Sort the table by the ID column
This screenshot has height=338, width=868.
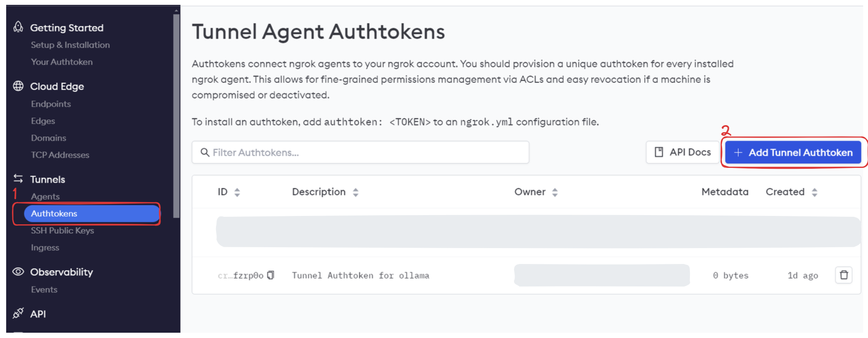tap(237, 192)
